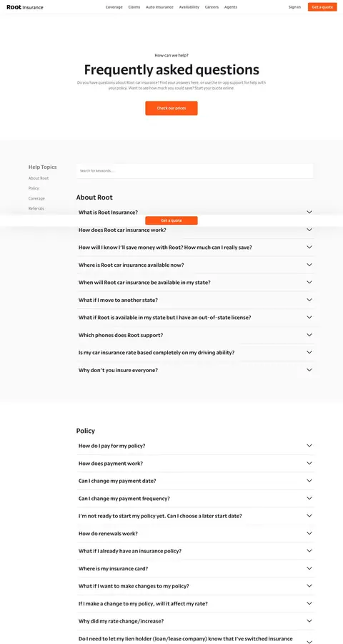
Task: Jump to Referrals help topic
Action: coord(36,208)
